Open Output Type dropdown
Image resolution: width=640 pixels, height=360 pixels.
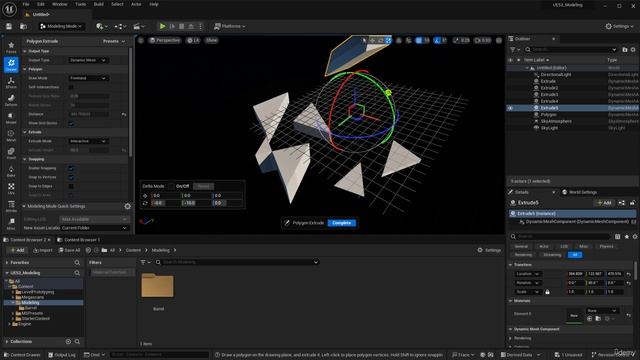(x=88, y=60)
